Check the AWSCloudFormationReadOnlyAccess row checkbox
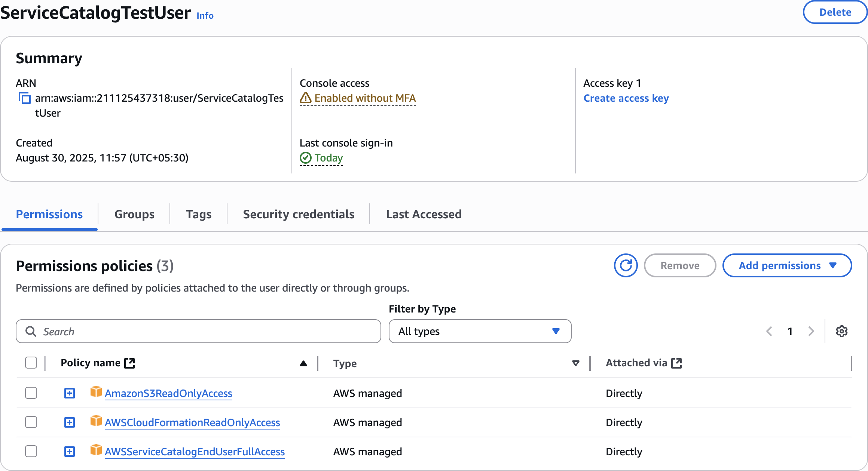868x471 pixels. [x=31, y=422]
